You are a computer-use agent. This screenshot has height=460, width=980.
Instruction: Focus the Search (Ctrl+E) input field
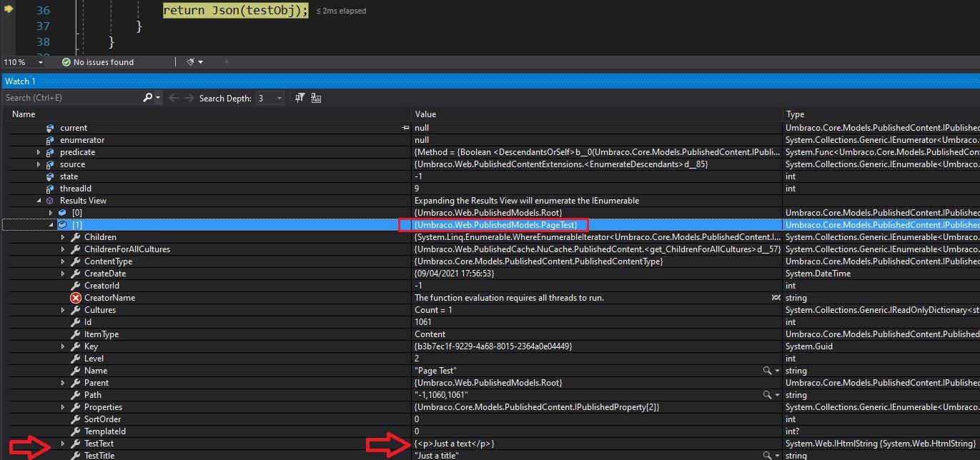pos(71,98)
